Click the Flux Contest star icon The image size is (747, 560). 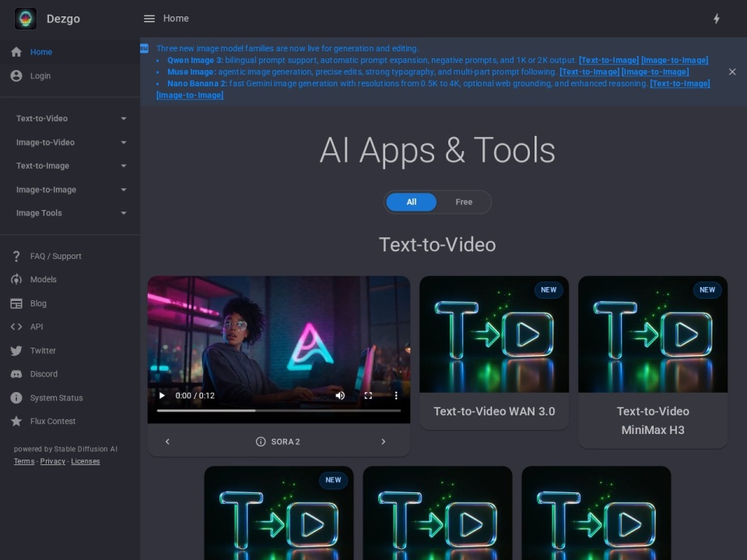pyautogui.click(x=16, y=421)
